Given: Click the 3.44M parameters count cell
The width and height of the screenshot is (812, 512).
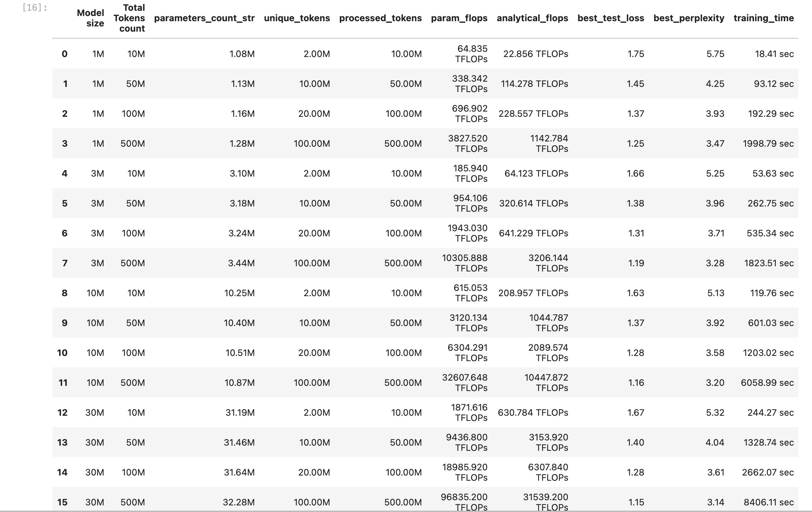Looking at the screenshot, I should 241,263.
